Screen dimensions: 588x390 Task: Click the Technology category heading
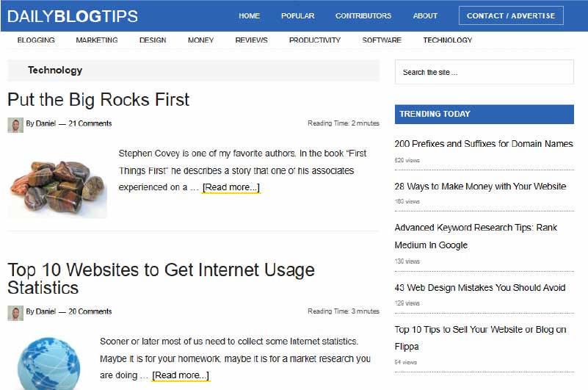(55, 71)
